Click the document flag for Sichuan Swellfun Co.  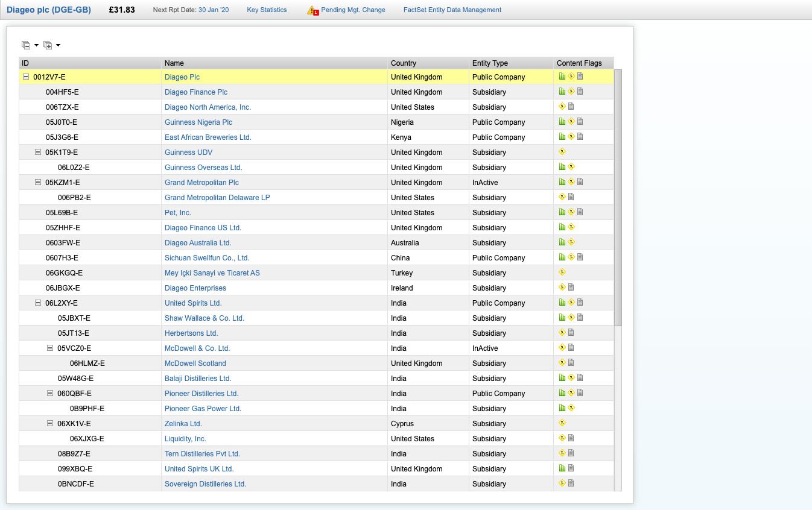pyautogui.click(x=580, y=257)
